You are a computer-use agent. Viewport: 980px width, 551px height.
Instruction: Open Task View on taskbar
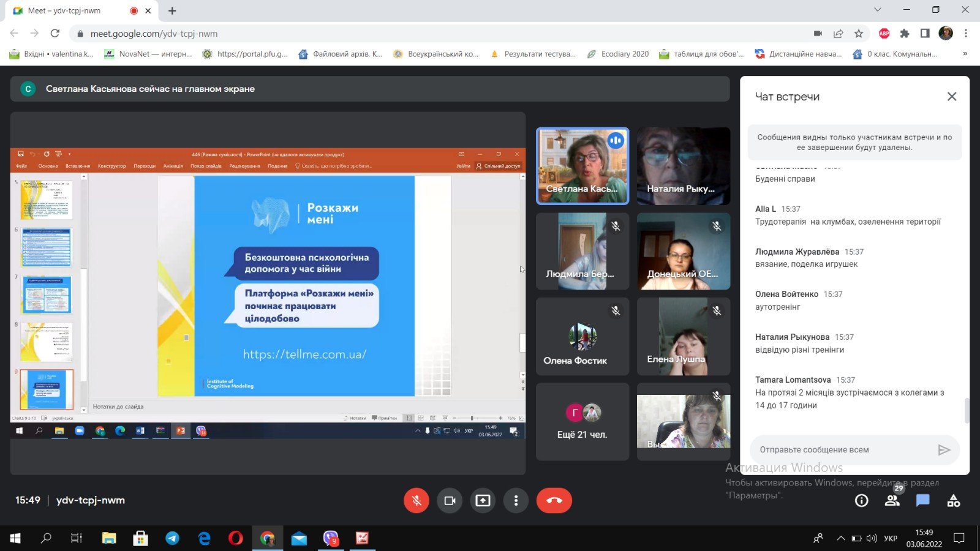pyautogui.click(x=77, y=539)
